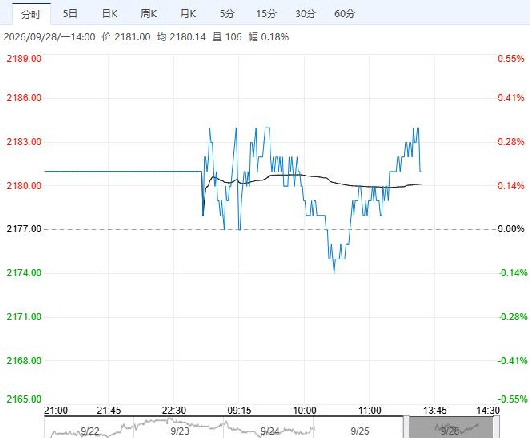530x438 pixels.
Task: Select the 日K chart tab
Action: tap(110, 14)
